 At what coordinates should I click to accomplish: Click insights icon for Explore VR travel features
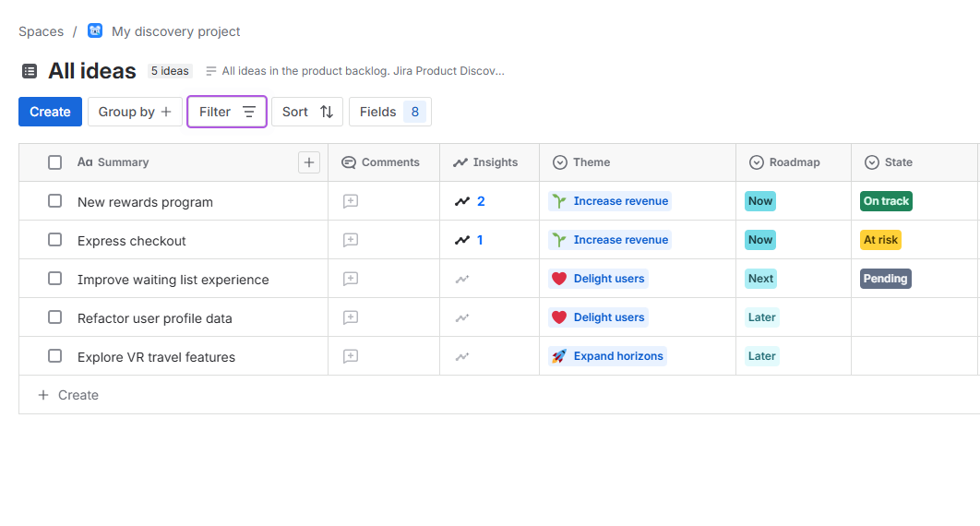462,357
